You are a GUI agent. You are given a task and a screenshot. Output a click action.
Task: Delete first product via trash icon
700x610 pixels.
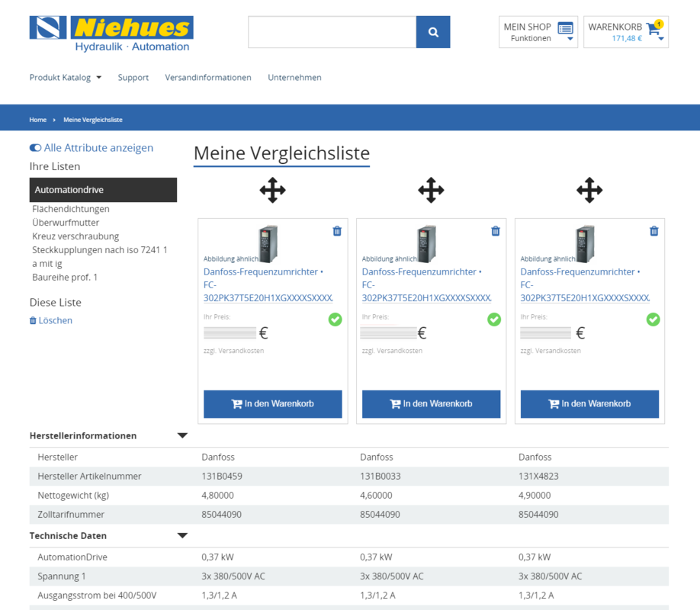(337, 231)
